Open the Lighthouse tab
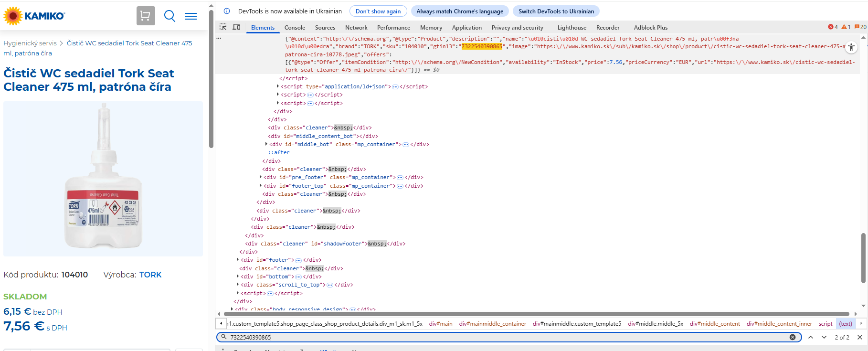Image resolution: width=868 pixels, height=351 pixels. (x=572, y=28)
